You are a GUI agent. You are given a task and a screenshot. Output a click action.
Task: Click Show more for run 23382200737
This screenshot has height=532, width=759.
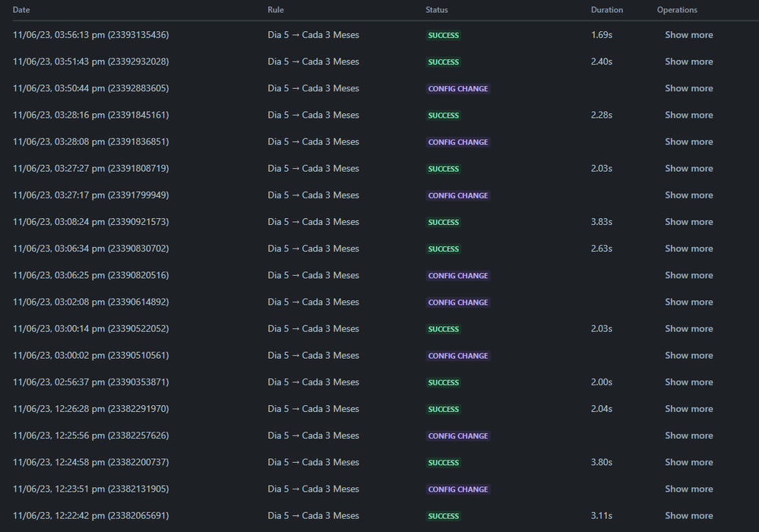click(x=688, y=462)
